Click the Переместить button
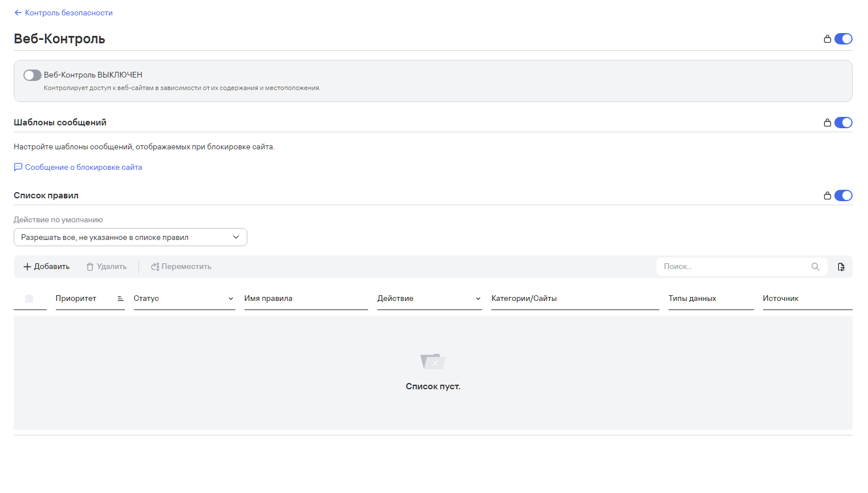This screenshot has height=493, width=868. [181, 267]
